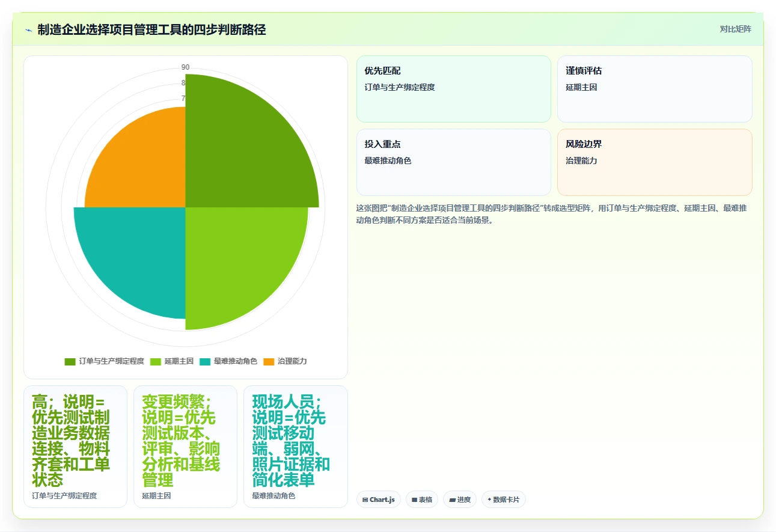Image resolution: width=776 pixels, height=532 pixels.
Task: Toggle 订单与生产绑定程度 legend color box
Action: (70, 361)
